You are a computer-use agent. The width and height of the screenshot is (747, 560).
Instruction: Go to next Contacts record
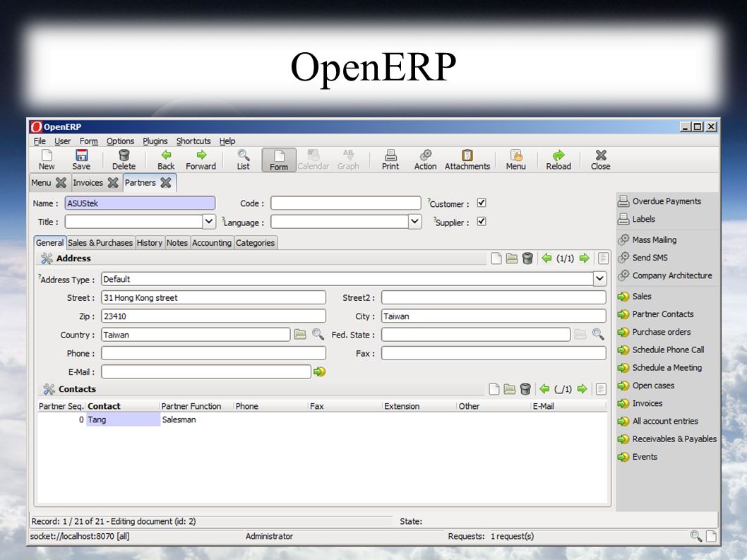582,389
